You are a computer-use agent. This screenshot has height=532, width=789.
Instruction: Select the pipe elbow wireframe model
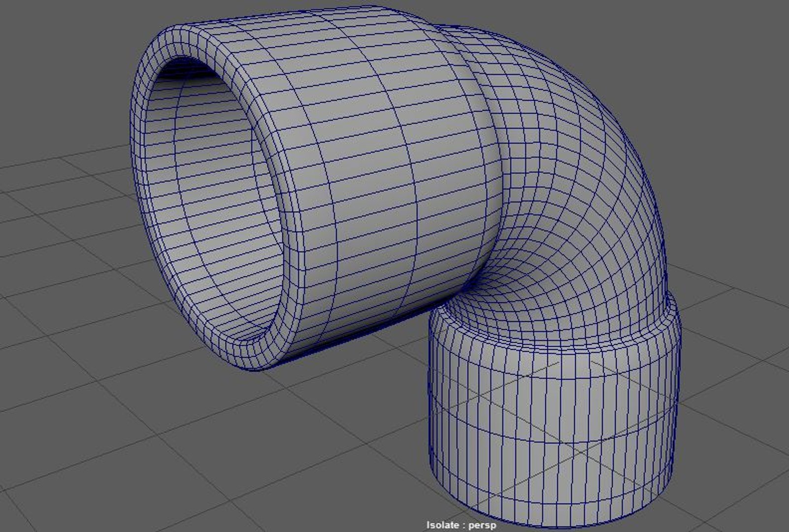407,266
